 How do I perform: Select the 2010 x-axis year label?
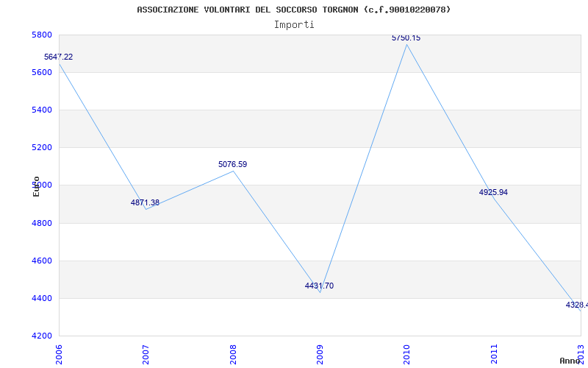406,354
